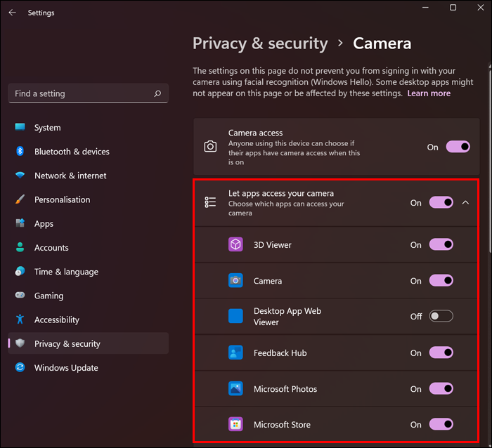Screen dimensions: 492x448
Task: Click the 3D Viewer app icon
Action: pos(235,244)
